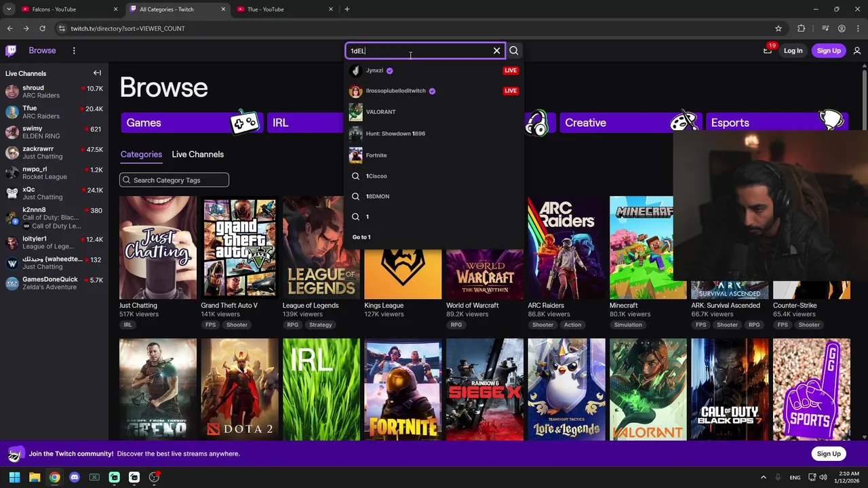Select ilrossopiubelloditwitch suggestion

pos(434,91)
